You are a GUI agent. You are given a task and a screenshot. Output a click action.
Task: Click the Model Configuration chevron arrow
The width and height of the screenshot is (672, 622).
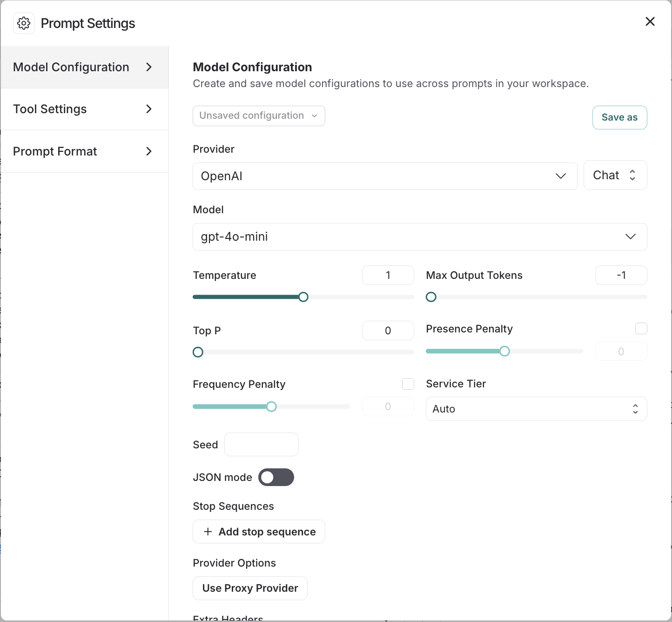(x=149, y=67)
